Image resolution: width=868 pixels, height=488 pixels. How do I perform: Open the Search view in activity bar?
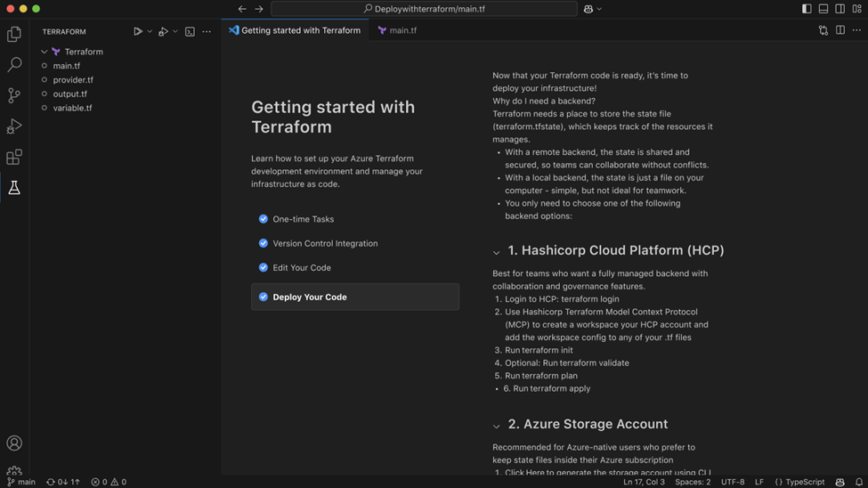coord(14,64)
